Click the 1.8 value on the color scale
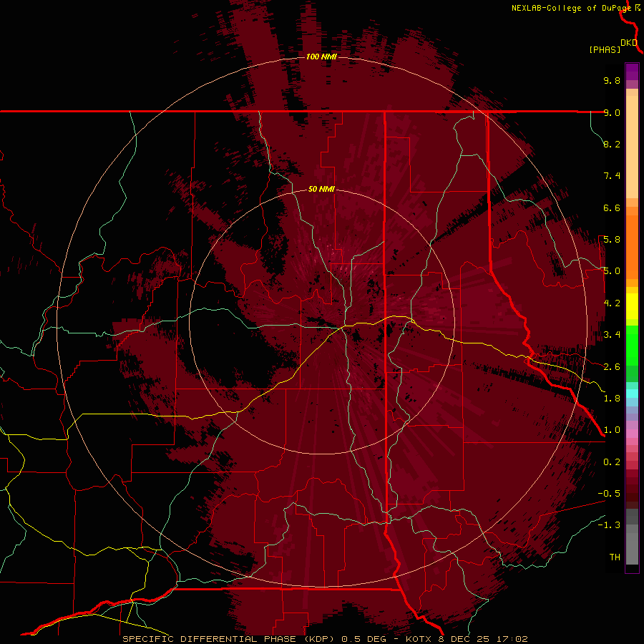Screen dimensions: 644x644 click(612, 399)
